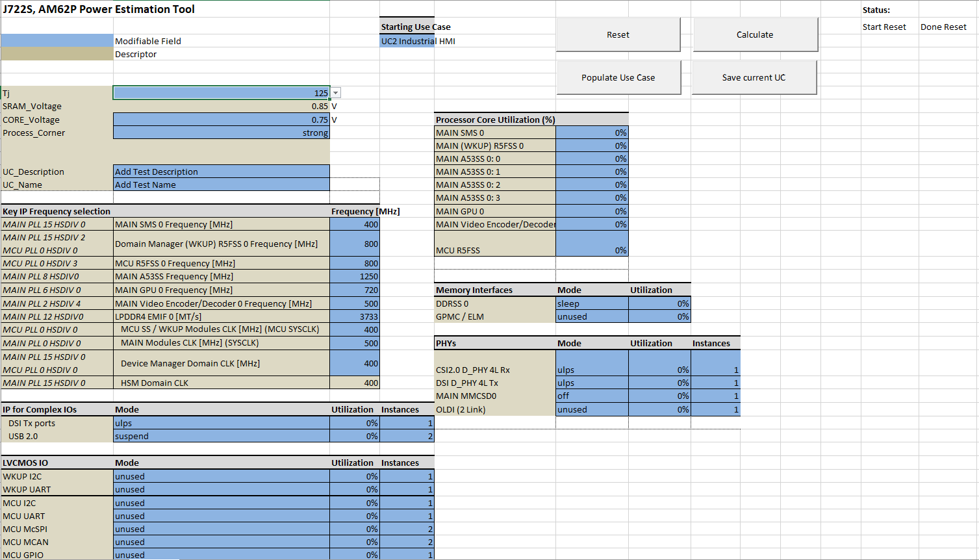Image resolution: width=979 pixels, height=560 pixels.
Task: Select DSI D_PHY 4L Tx mode cell
Action: pos(592,383)
